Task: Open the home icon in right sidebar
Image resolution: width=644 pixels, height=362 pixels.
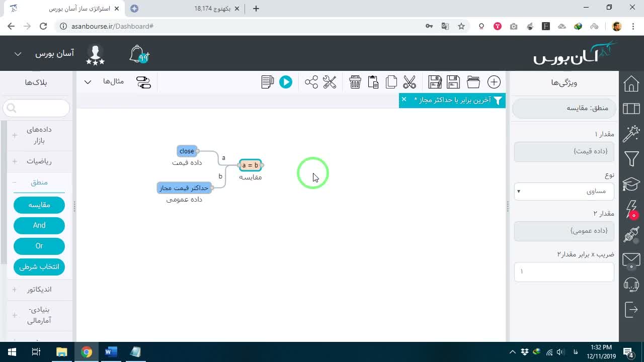Action: pos(631,83)
